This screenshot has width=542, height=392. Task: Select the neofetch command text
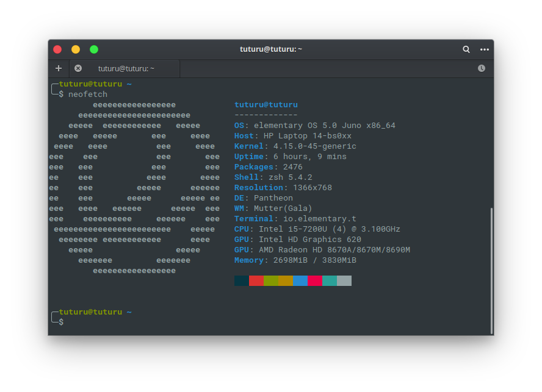(x=88, y=94)
